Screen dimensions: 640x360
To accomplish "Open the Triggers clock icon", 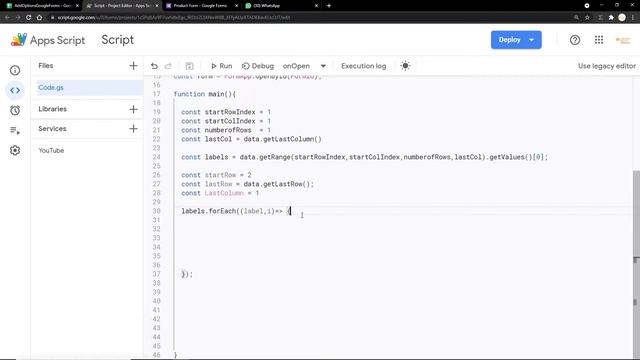I will 15,110.
